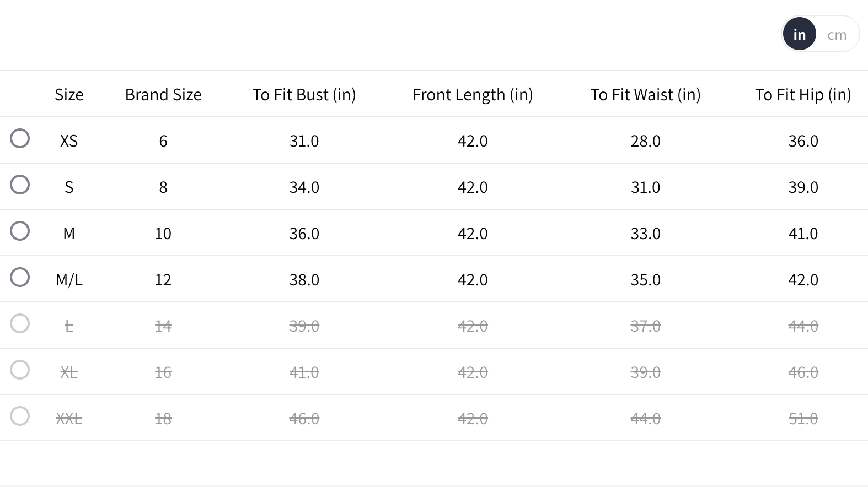
Task: Click brand size 10 cell
Action: [x=163, y=234]
